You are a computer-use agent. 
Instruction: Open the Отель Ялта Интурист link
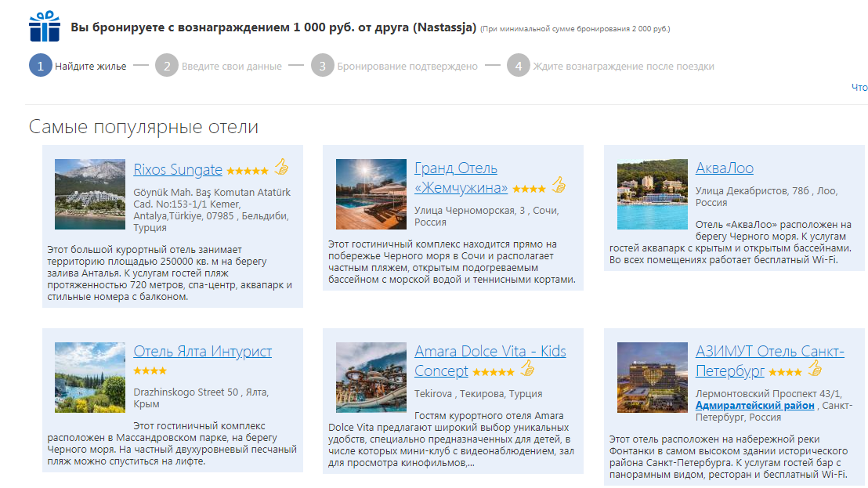[203, 351]
